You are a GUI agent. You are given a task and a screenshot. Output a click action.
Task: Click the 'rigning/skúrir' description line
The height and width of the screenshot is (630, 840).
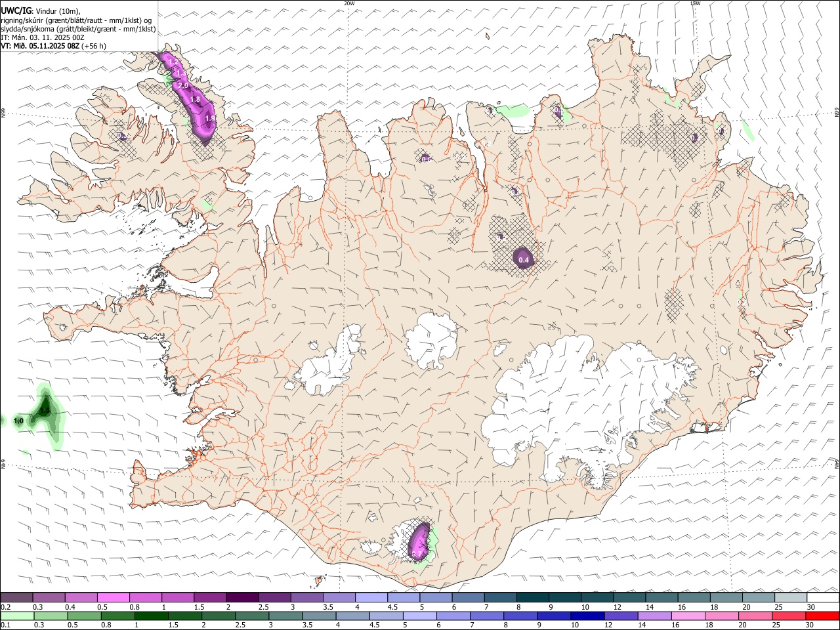pyautogui.click(x=76, y=20)
